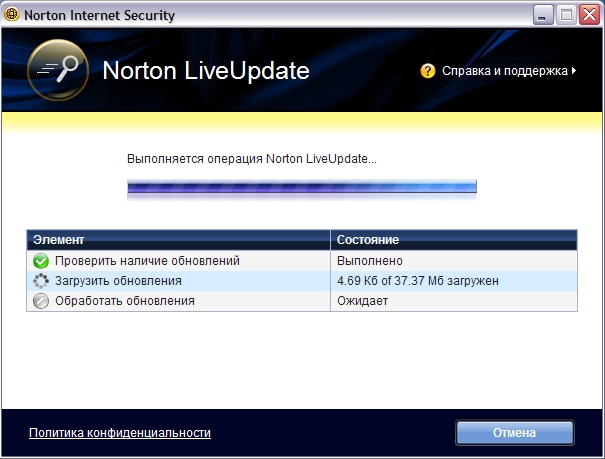This screenshot has width=605, height=459.
Task: Click the Состояние column header
Action: tap(454, 240)
